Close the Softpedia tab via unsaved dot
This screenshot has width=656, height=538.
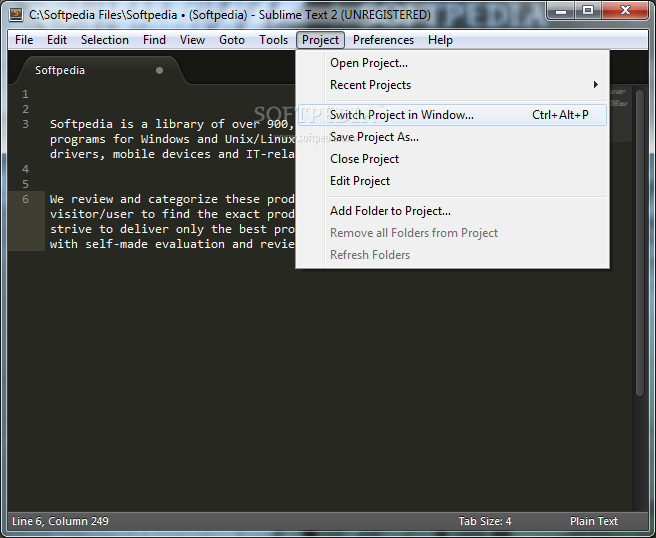159,70
